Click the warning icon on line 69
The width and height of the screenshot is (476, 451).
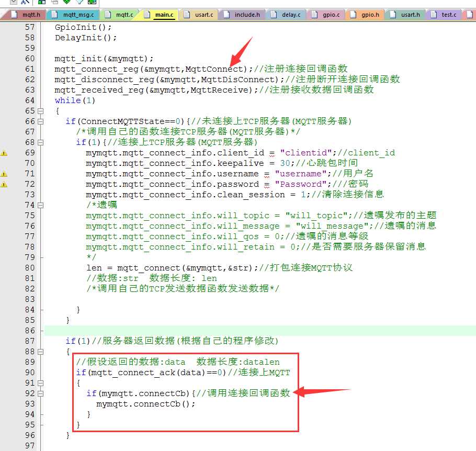4,153
